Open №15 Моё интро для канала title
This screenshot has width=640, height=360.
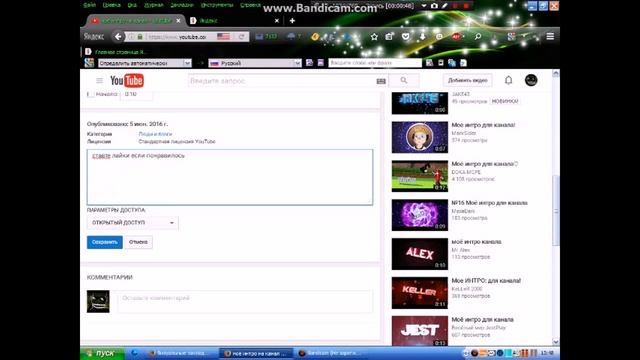click(x=489, y=203)
